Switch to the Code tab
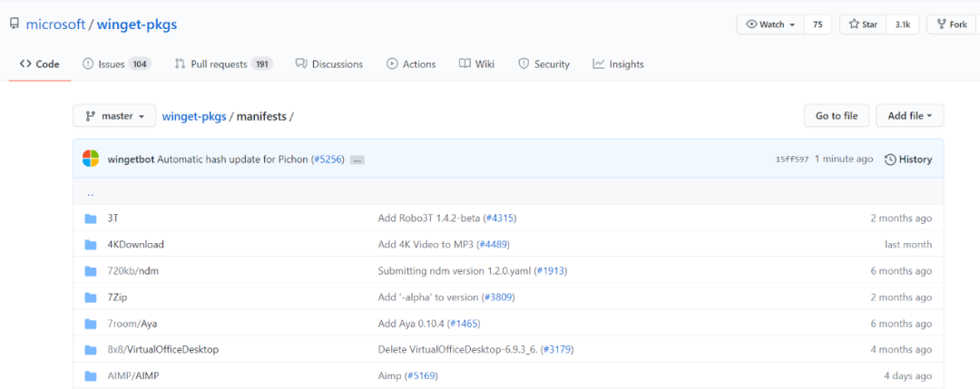The width and height of the screenshot is (980, 389). (39, 63)
